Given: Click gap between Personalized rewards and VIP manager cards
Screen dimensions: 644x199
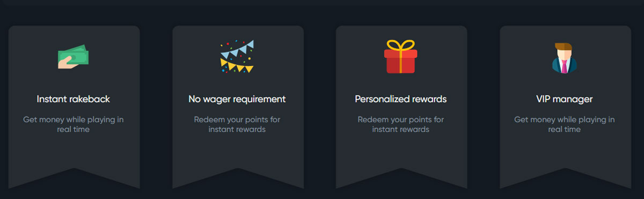Looking at the screenshot, I should 484,107.
